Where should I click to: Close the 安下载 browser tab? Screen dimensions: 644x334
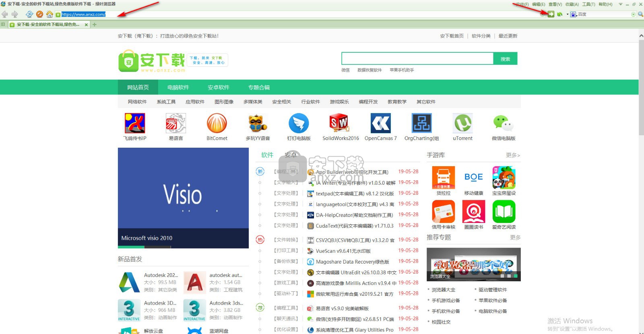(x=86, y=25)
